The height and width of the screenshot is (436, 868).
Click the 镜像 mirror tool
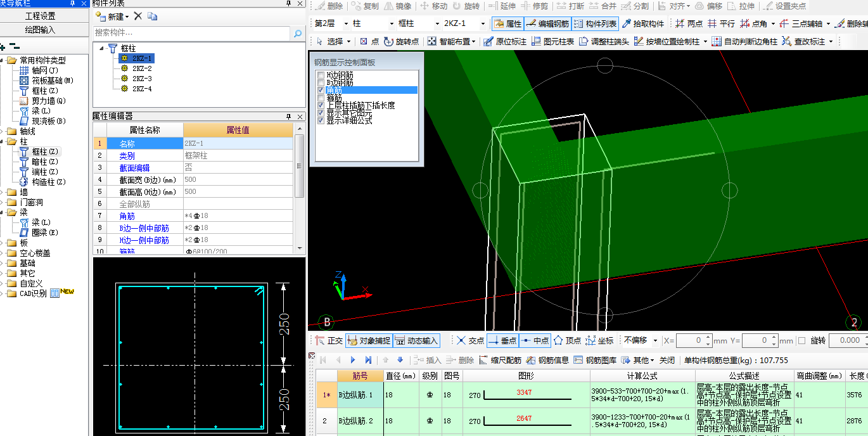pos(397,6)
